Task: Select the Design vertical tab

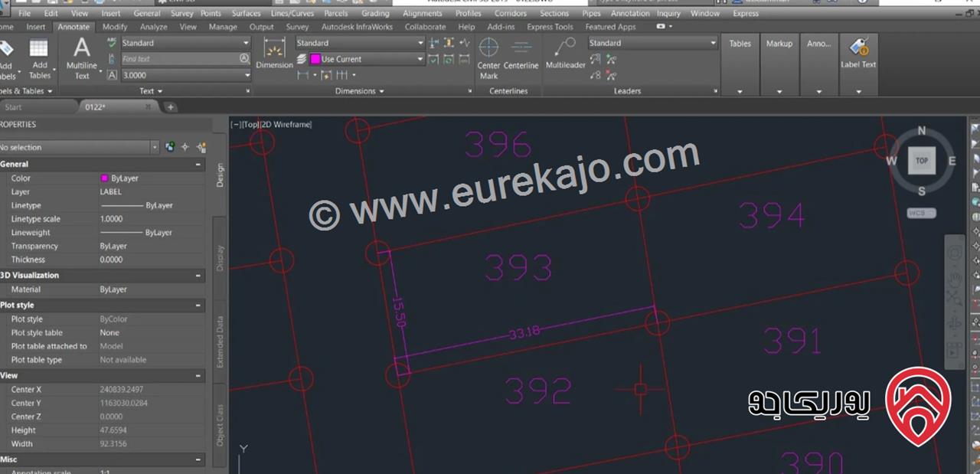Action: 220,176
